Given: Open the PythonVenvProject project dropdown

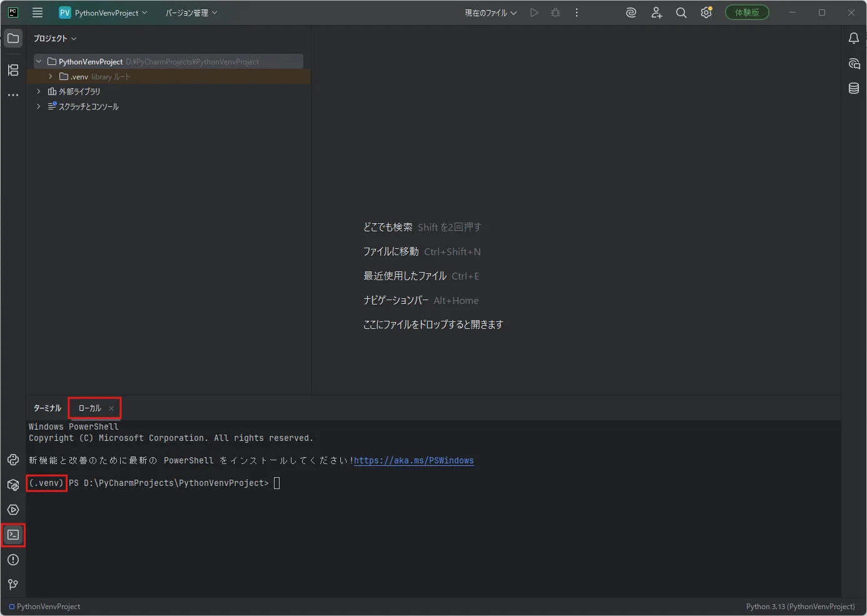Looking at the screenshot, I should click(x=103, y=13).
